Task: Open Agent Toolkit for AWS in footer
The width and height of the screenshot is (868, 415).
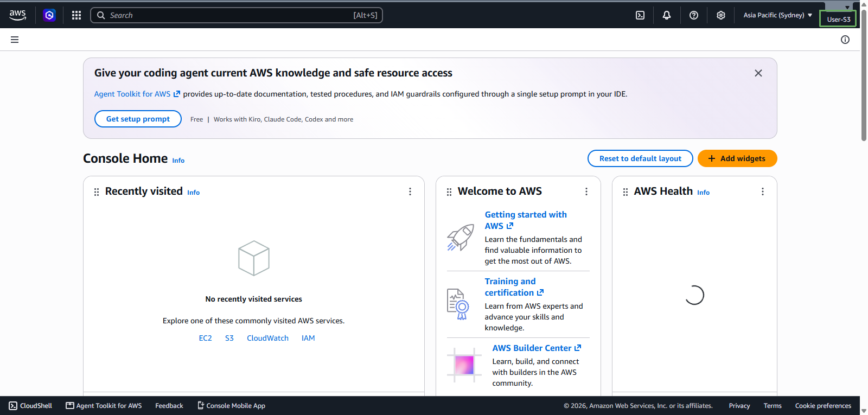Action: (104, 406)
